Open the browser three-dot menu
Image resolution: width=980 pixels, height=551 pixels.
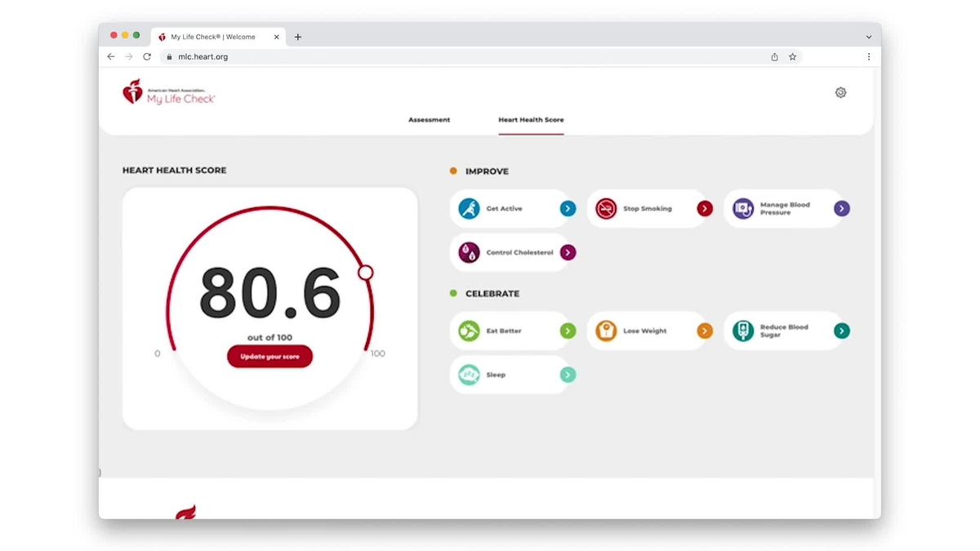pos(868,56)
